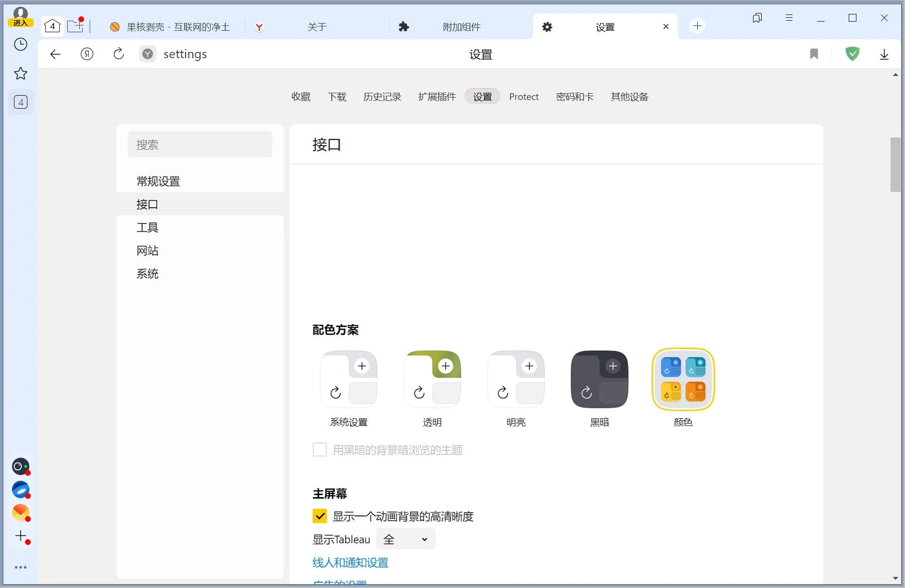Screen dimensions: 905x588
Task: Reload the settings page
Action: click(118, 53)
